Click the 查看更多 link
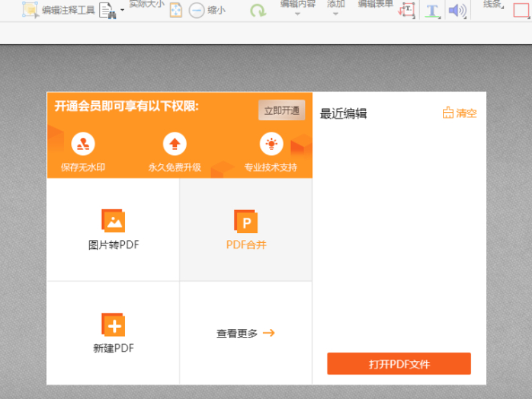 click(x=245, y=334)
